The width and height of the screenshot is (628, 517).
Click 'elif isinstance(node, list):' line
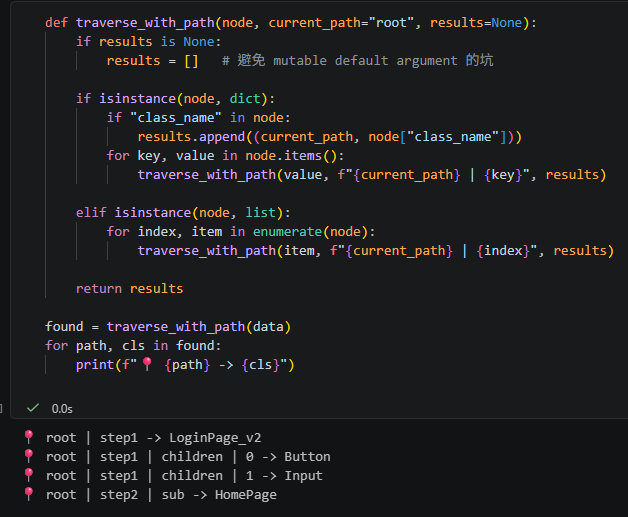point(183,213)
